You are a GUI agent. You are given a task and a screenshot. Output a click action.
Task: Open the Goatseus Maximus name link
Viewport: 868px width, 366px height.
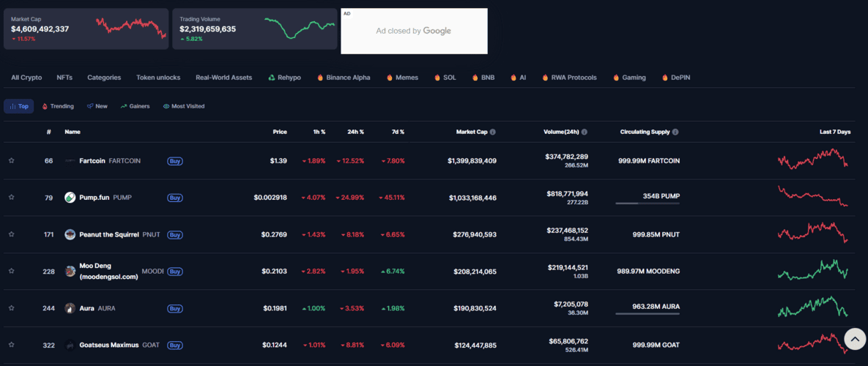[x=109, y=345]
